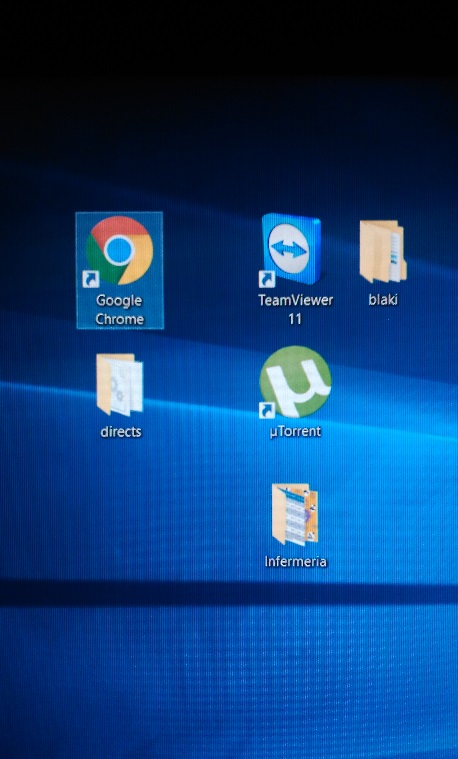Screen dimensions: 458x759
Task: Click the shortcut arrow overlay on TeamViewer
Action: (266, 279)
